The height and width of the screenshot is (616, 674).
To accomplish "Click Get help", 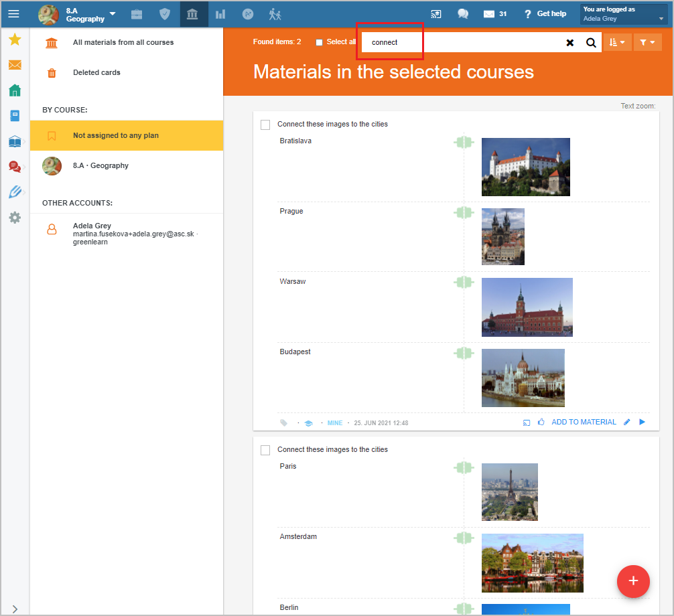I will pyautogui.click(x=546, y=14).
